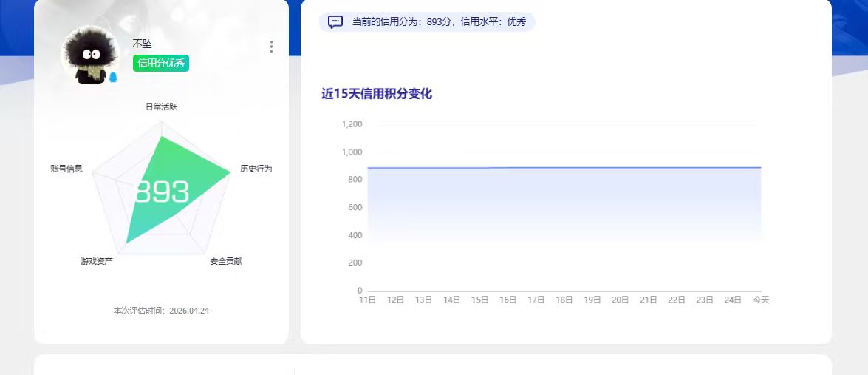868x375 pixels.
Task: Click the 22日 label on chart axis
Action: coord(677,300)
